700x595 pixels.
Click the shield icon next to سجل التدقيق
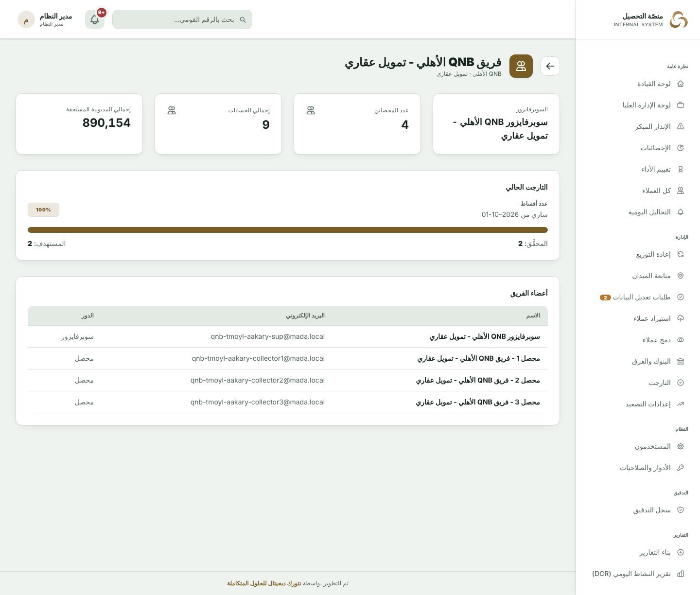681,510
